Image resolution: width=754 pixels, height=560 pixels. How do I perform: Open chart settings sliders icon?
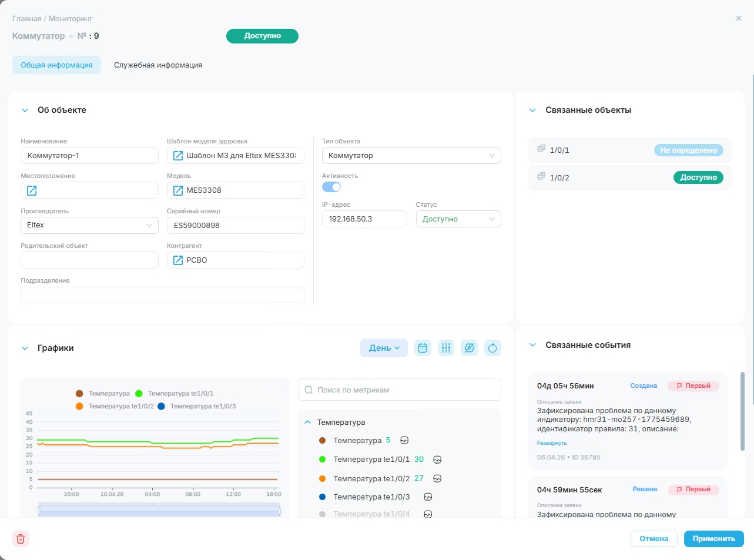(446, 348)
